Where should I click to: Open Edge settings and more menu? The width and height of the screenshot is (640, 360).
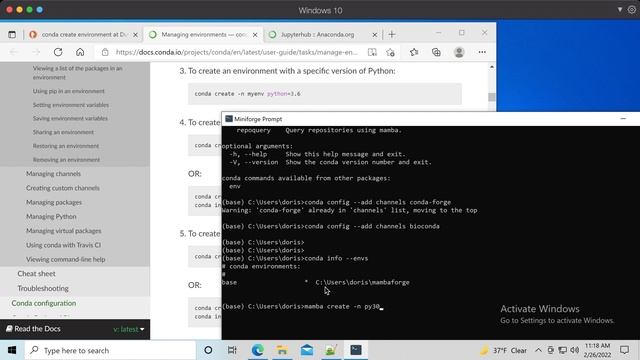[482, 52]
